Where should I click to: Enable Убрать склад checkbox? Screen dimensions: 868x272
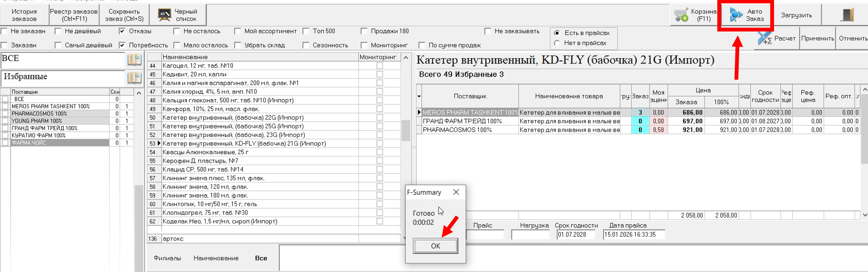[238, 45]
